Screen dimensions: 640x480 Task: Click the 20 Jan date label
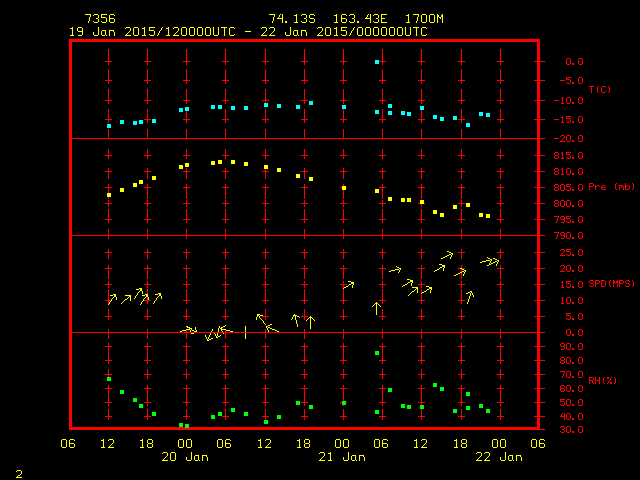click(184, 456)
